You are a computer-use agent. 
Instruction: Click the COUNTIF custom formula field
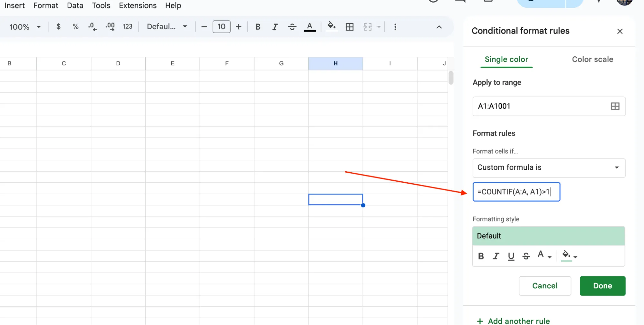(516, 192)
